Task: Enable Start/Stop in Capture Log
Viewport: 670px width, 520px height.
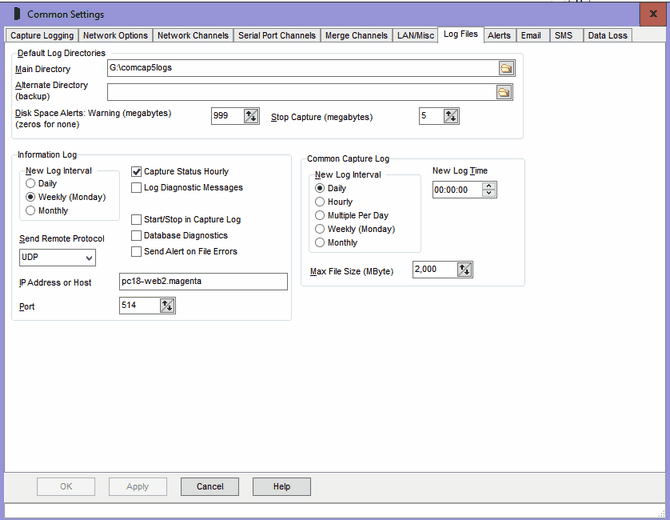Action: [136, 220]
